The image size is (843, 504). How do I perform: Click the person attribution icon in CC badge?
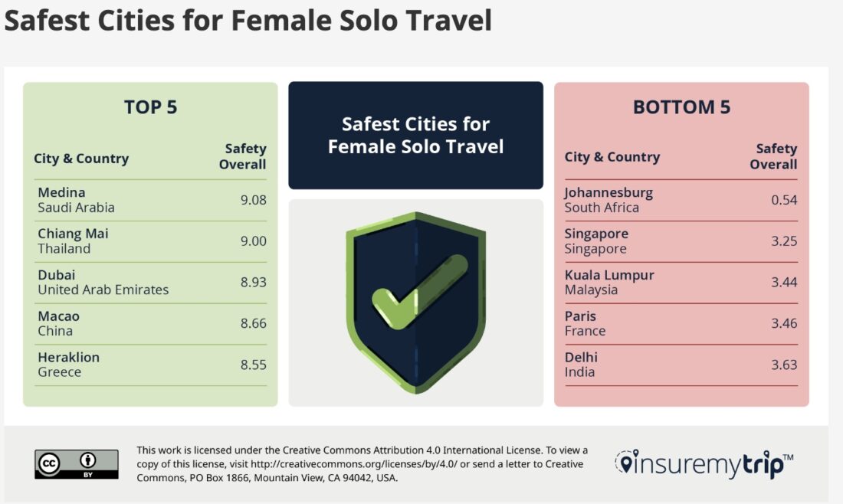pyautogui.click(x=87, y=460)
